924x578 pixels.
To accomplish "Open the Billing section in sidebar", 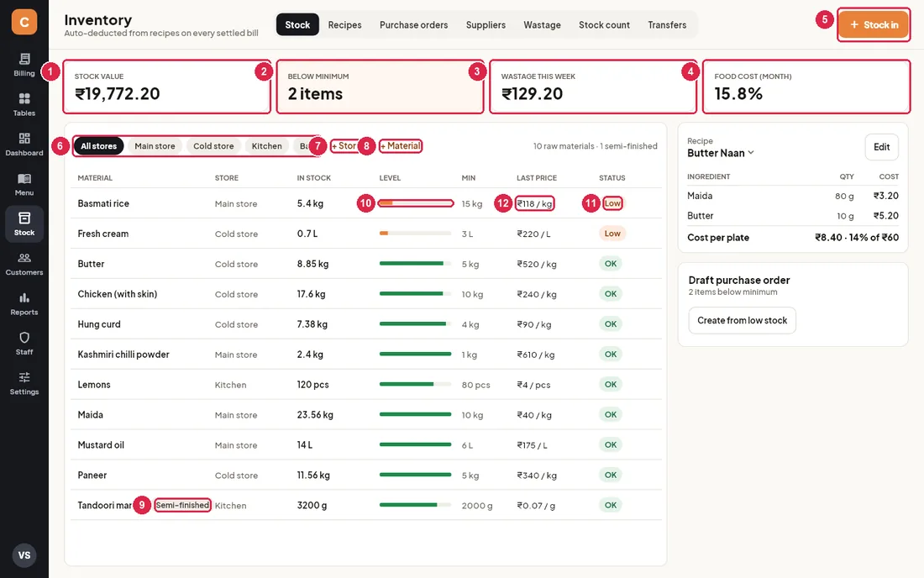I will coord(24,64).
